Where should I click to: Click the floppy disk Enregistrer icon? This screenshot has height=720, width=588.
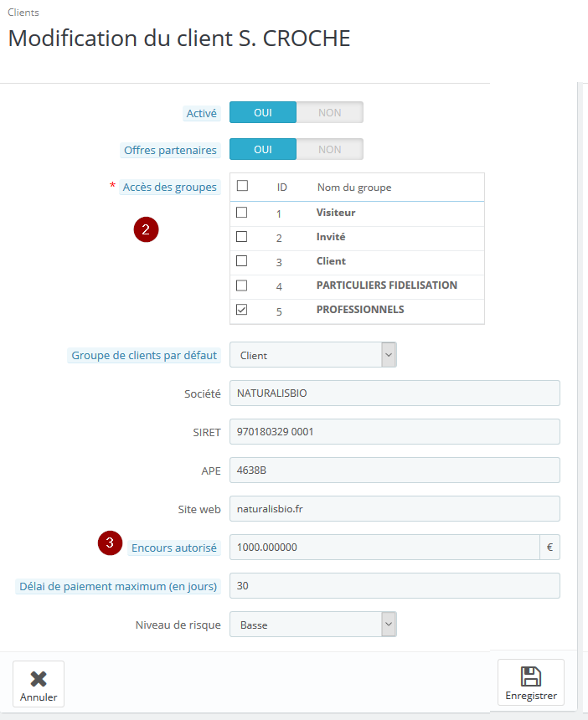pyautogui.click(x=530, y=676)
